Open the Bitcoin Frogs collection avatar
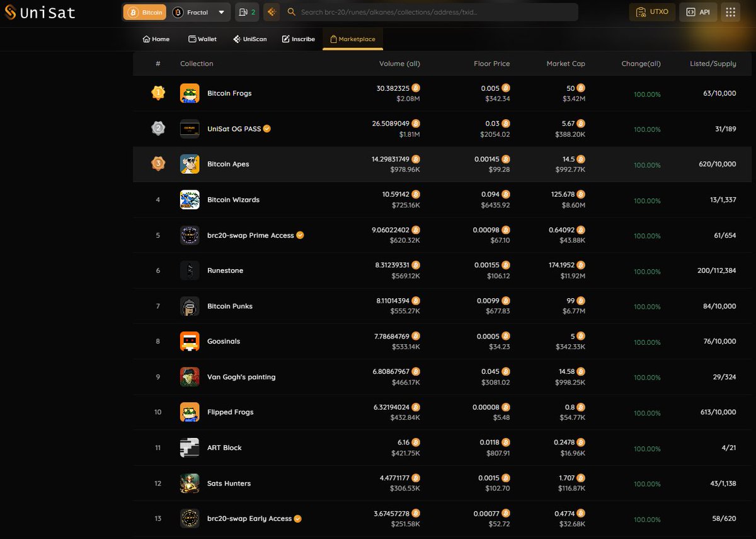Image resolution: width=756 pixels, height=539 pixels. point(190,93)
